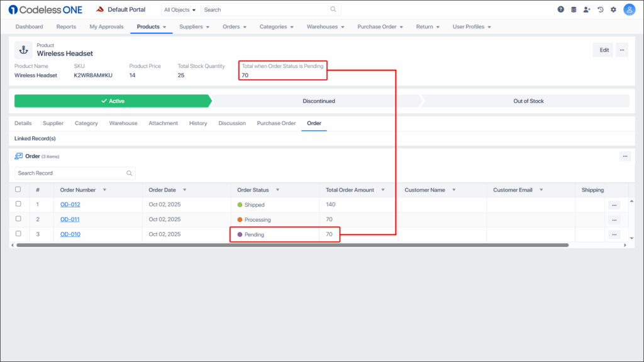Switch to the Purchase Order record tab

(x=276, y=123)
